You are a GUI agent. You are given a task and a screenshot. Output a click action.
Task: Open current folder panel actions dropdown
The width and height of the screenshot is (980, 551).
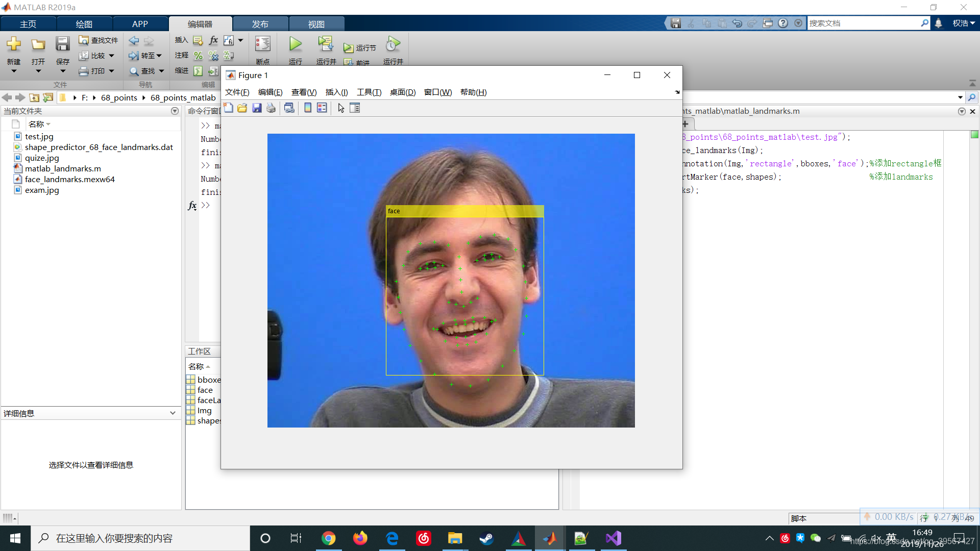point(175,111)
